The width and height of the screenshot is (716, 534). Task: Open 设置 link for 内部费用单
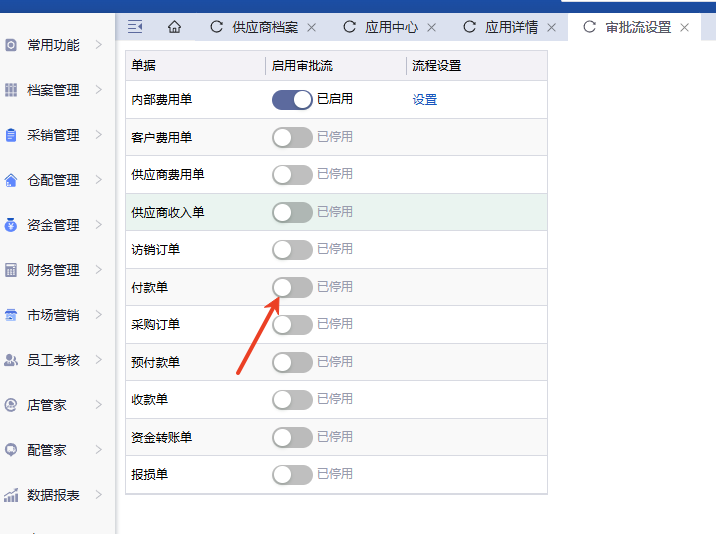(x=425, y=100)
